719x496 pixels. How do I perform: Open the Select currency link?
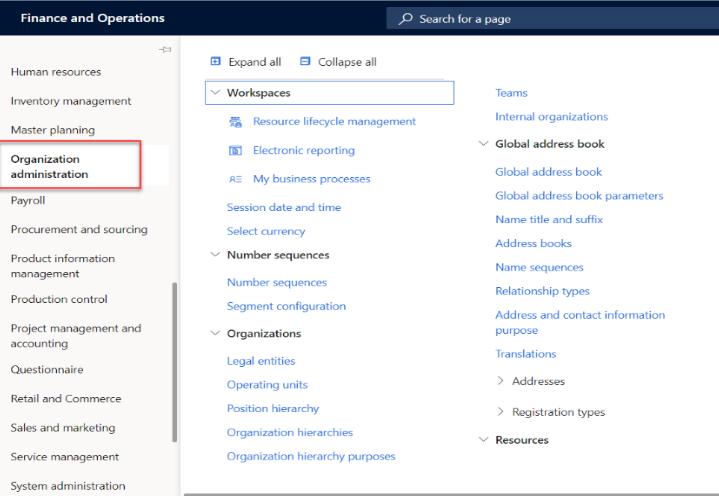click(x=266, y=231)
